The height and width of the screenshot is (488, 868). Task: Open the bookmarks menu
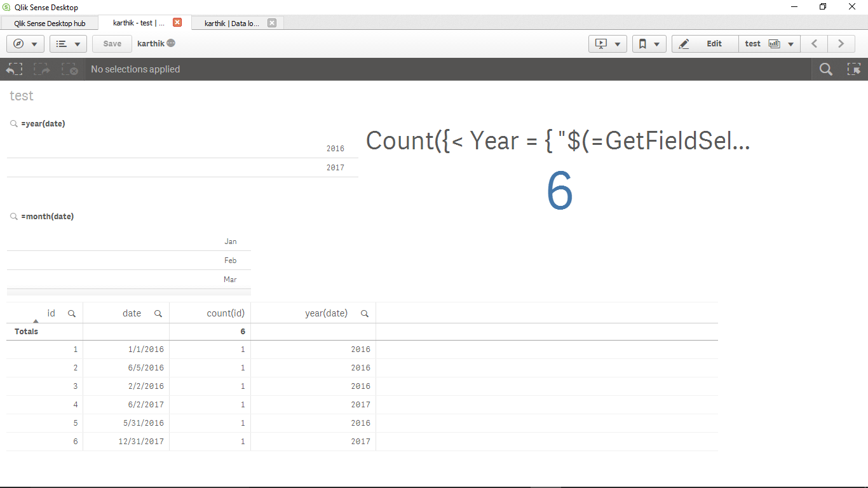pos(649,44)
